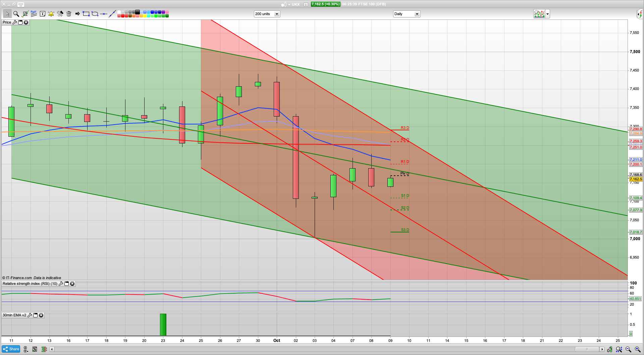Maximize the RSI indicator panel

[66, 283]
